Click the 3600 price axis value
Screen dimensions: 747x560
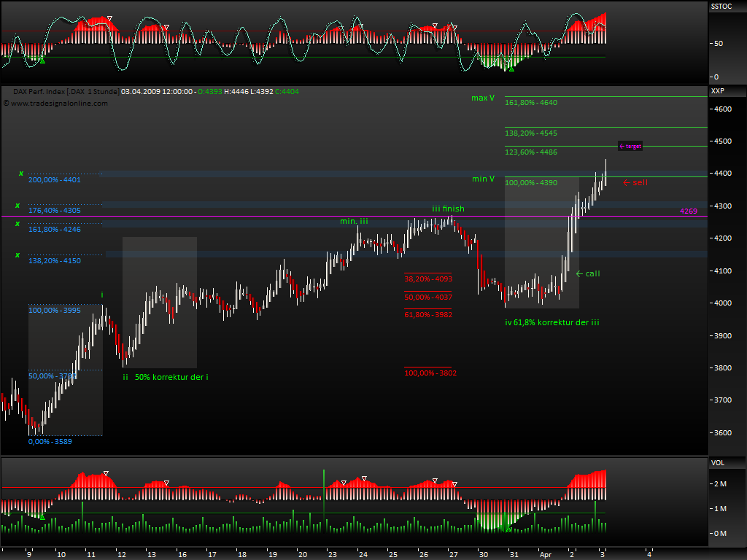coord(723,432)
